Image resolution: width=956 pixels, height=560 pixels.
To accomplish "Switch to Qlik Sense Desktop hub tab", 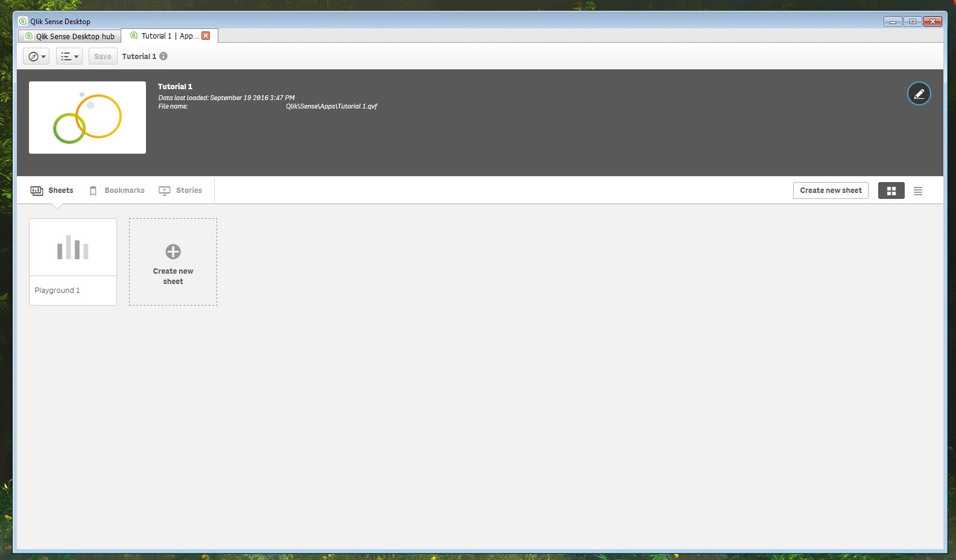I will click(x=69, y=36).
